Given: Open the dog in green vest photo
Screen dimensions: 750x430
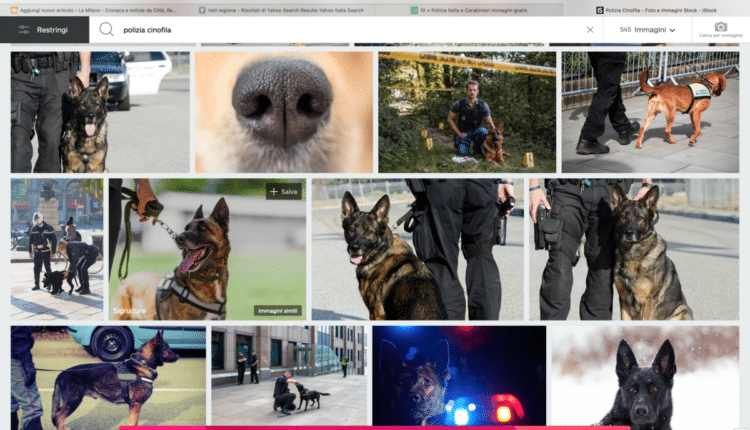Looking at the screenshot, I should (650, 112).
